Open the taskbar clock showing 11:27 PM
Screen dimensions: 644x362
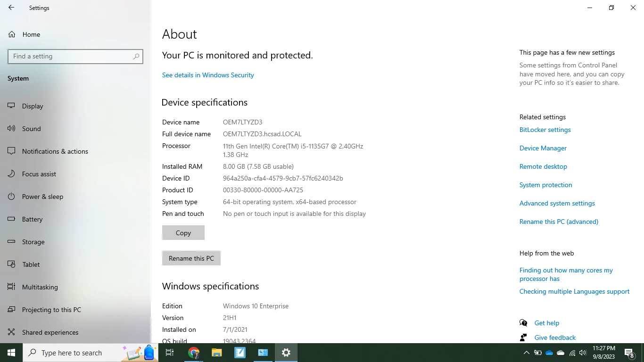(x=604, y=353)
